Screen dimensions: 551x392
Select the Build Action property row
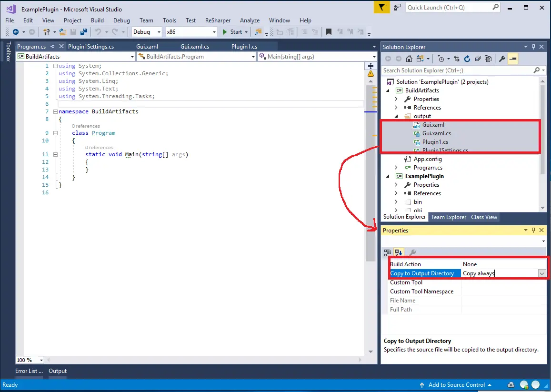point(468,264)
